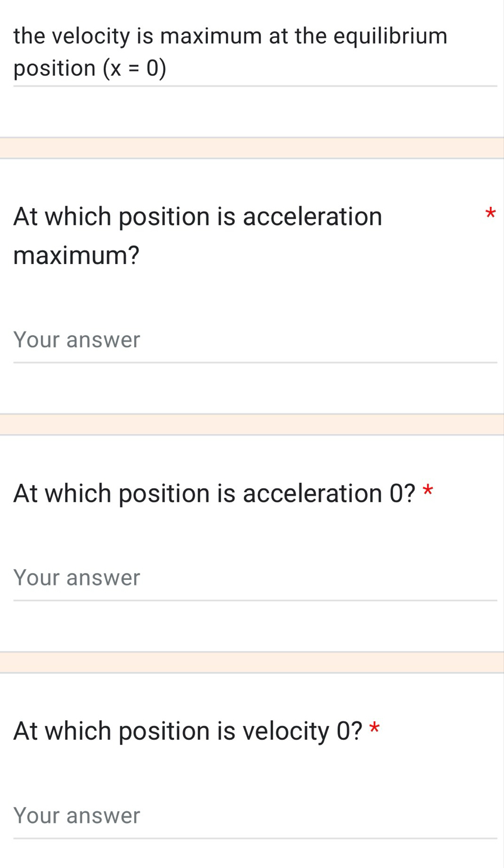Image resolution: width=504 pixels, height=868 pixels.
Task: Place cursor on '(x = 0)' in typed answer
Action: 135,69
